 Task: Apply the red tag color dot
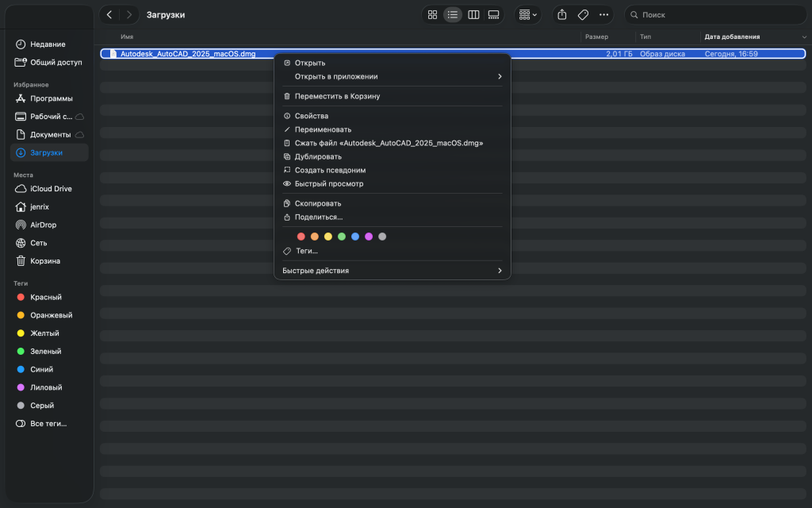(x=301, y=237)
